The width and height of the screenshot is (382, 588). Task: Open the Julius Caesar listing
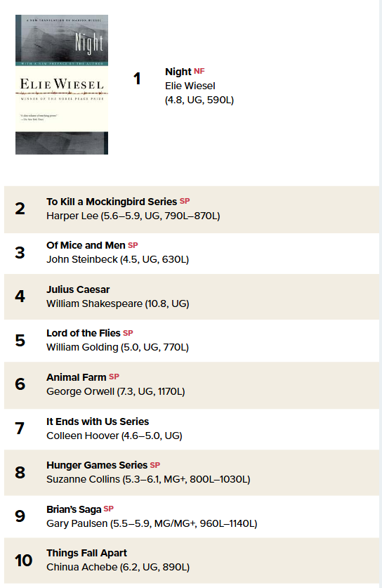click(78, 289)
